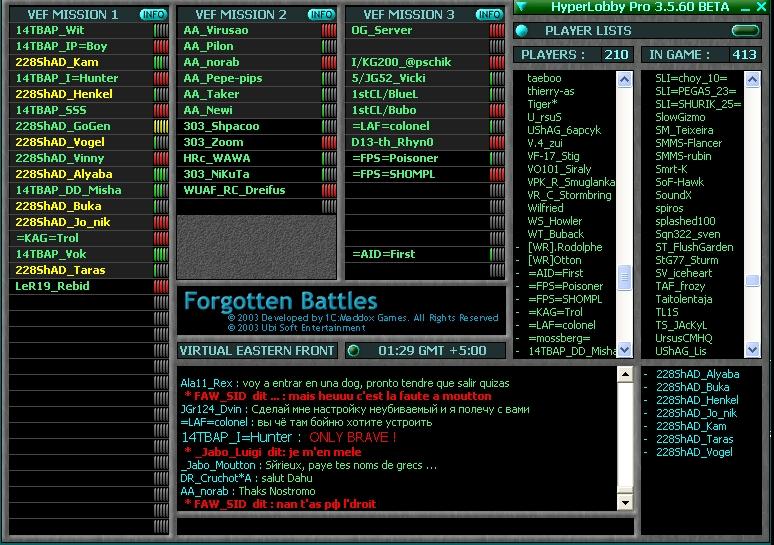Click the green clock indicator light

pos(353,351)
